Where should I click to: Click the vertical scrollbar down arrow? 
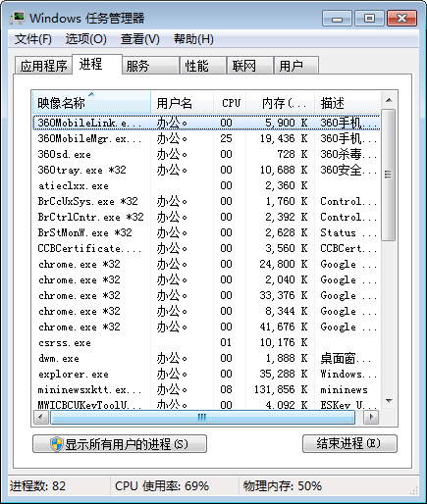(389, 401)
